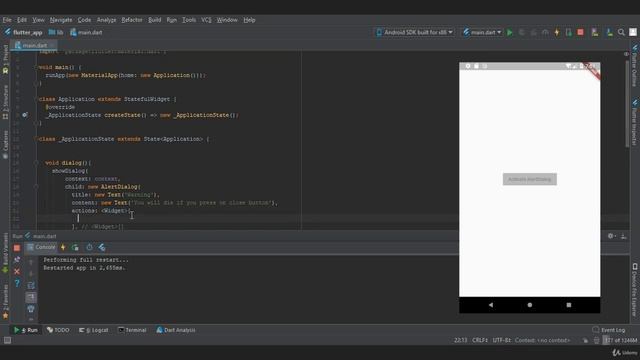Image resolution: width=640 pixels, height=360 pixels.
Task: Tap the emulator Home circle button
Action: [530, 305]
